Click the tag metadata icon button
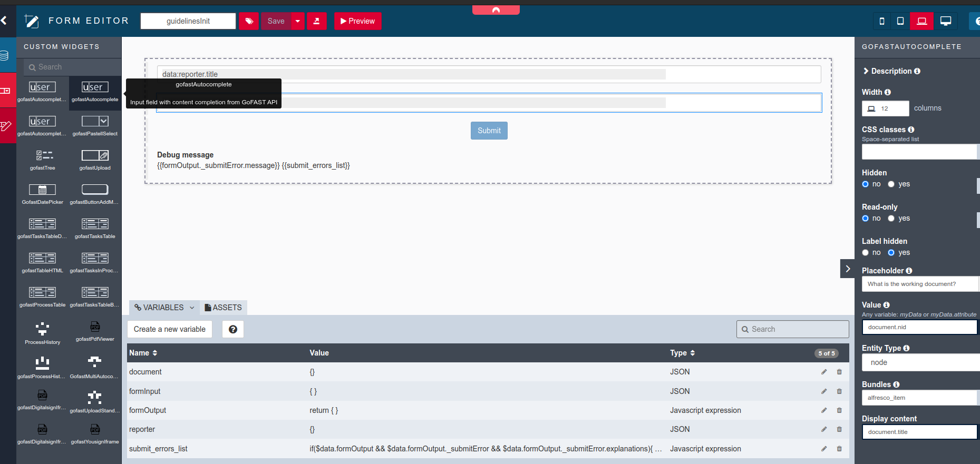 (x=249, y=21)
